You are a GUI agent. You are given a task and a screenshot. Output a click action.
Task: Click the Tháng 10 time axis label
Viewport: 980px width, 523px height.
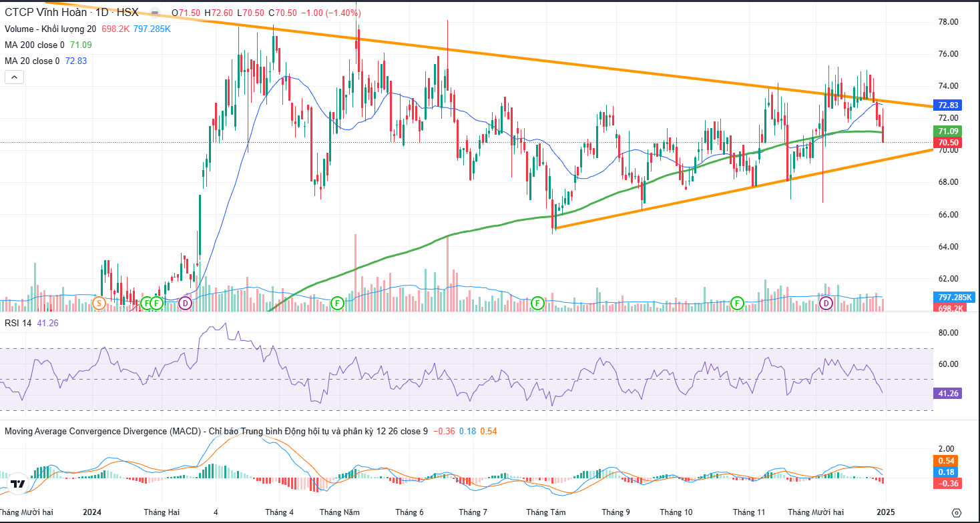pyautogui.click(x=676, y=512)
